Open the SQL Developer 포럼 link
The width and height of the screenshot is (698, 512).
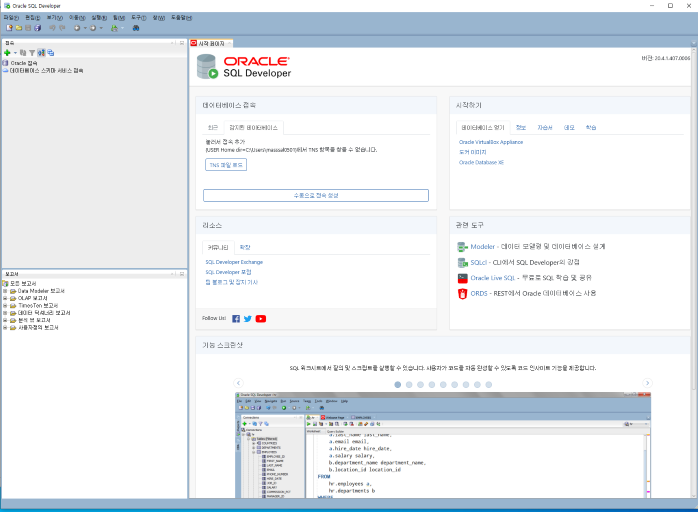(x=228, y=272)
